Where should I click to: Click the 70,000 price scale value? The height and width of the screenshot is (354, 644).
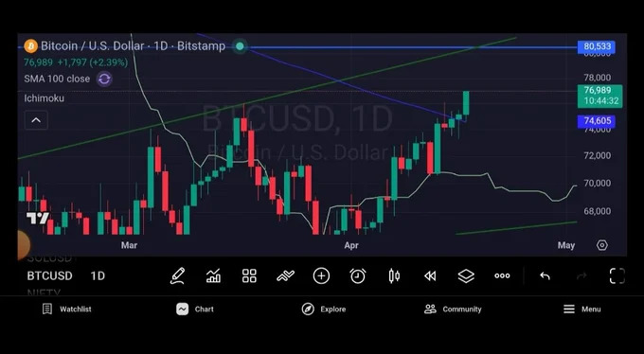coord(598,184)
